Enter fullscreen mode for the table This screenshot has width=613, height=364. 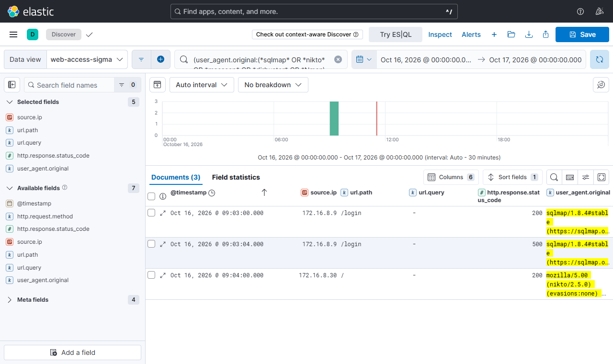coord(602,177)
